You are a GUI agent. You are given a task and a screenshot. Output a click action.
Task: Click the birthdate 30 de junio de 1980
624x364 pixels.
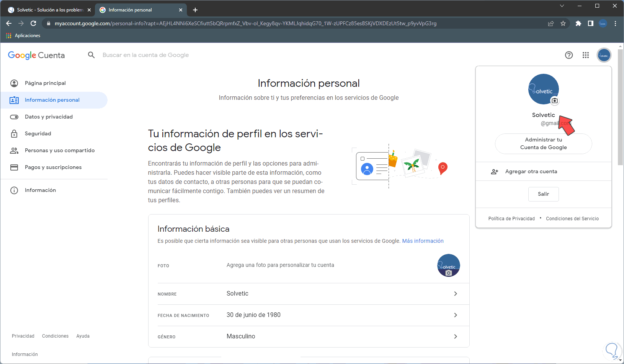253,315
